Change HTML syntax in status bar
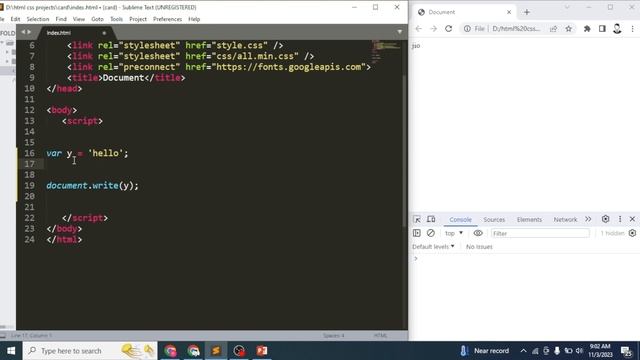 click(380, 336)
